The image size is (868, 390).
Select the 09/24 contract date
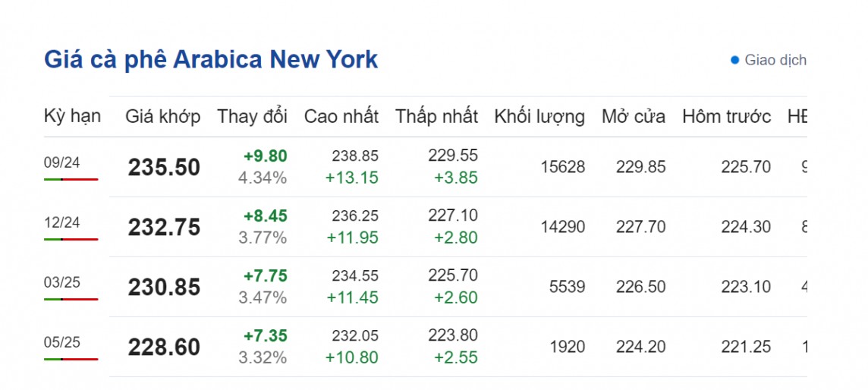point(62,162)
